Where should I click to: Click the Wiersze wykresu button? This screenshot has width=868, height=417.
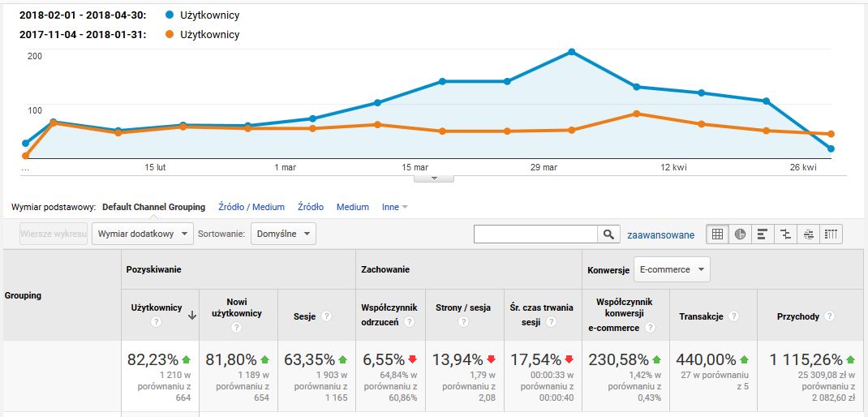(54, 234)
